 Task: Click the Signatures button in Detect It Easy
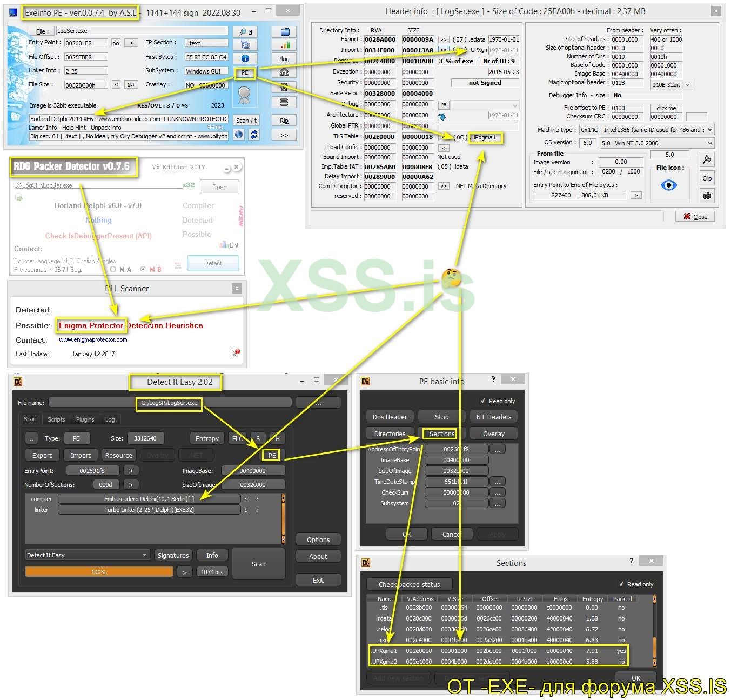pyautogui.click(x=173, y=555)
